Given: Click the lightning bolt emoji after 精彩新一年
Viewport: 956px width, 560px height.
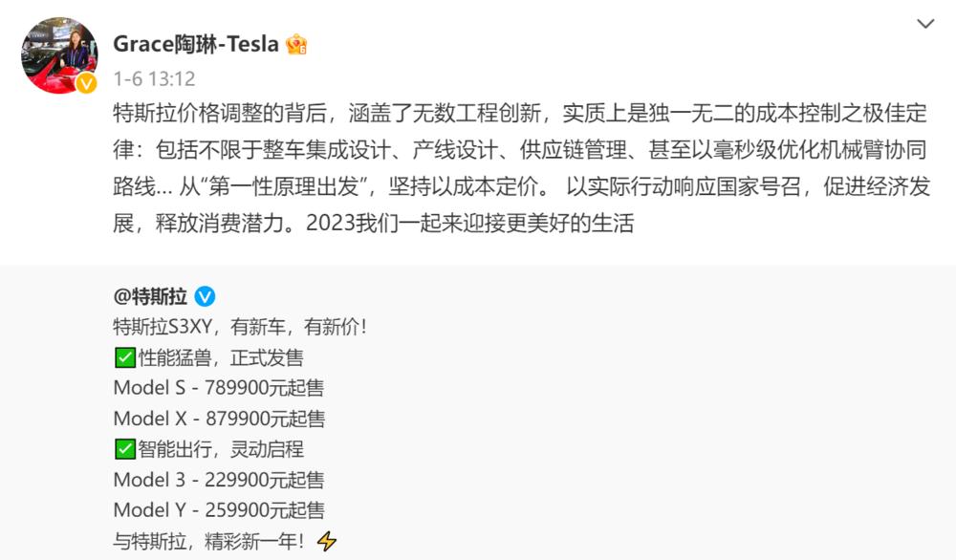Looking at the screenshot, I should 326,541.
